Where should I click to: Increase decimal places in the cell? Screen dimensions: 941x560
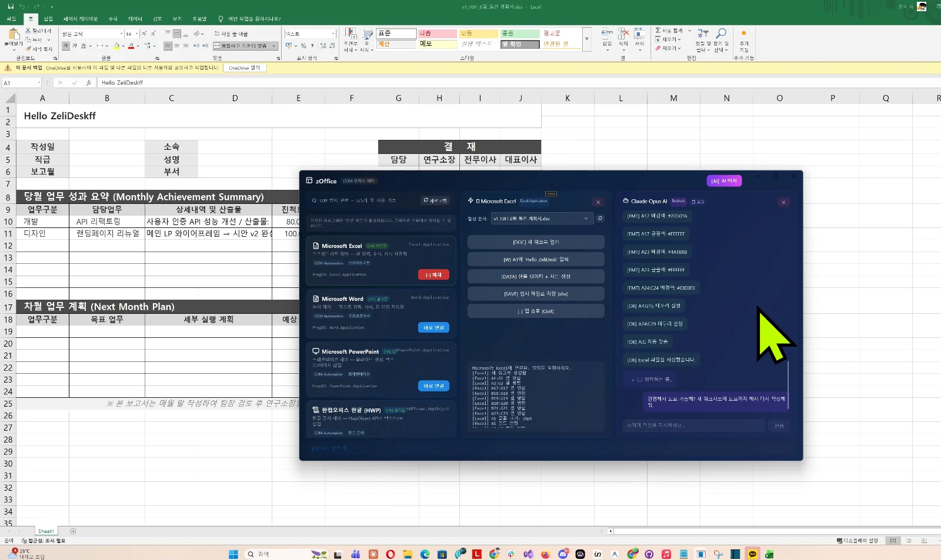[x=322, y=45]
